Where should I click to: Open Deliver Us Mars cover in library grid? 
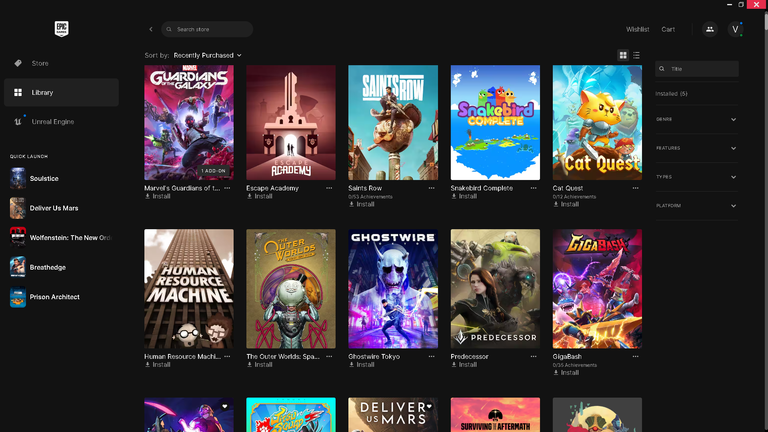(x=393, y=415)
